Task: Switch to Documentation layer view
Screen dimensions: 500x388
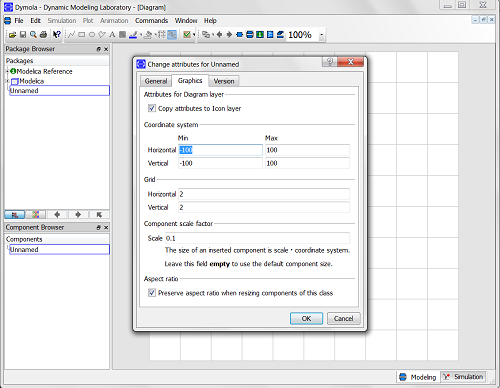Action: pyautogui.click(x=260, y=35)
